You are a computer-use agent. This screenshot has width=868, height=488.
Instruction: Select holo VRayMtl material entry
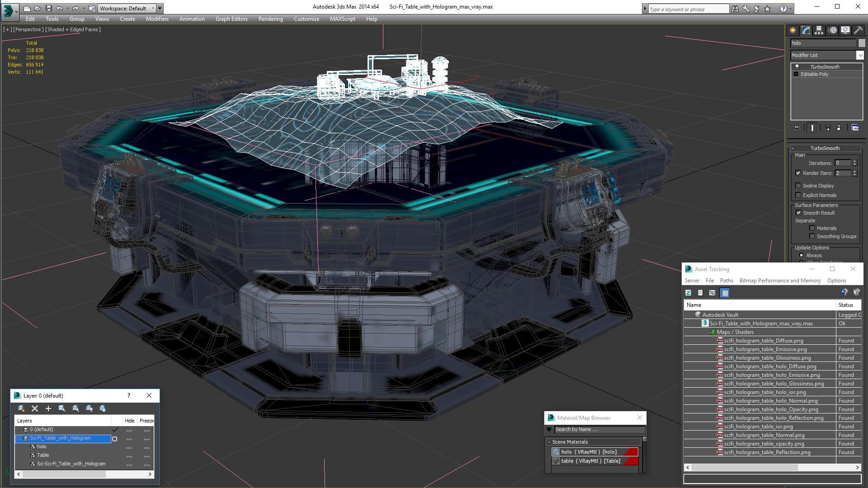(x=594, y=452)
